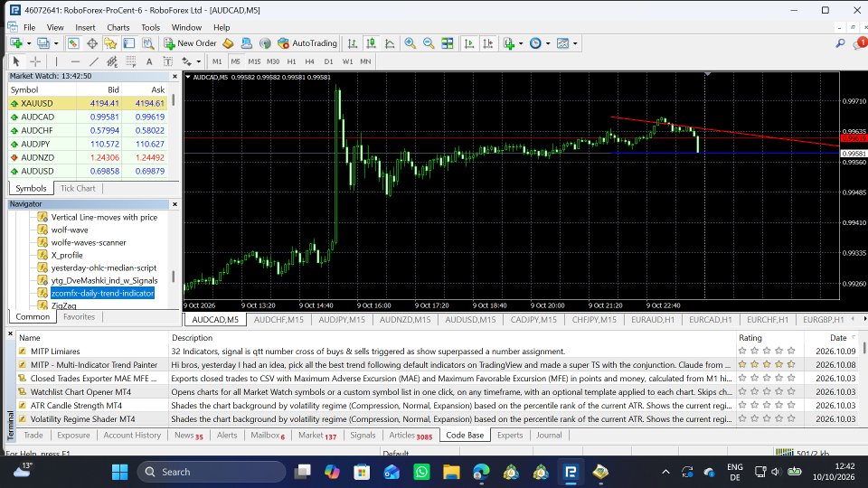This screenshot has width=868, height=488.
Task: Open the AUDJPY,M15 chart tab
Action: point(342,320)
